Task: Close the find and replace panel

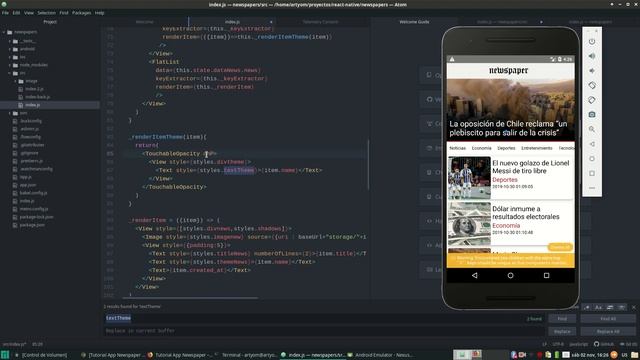Action: 633,307
